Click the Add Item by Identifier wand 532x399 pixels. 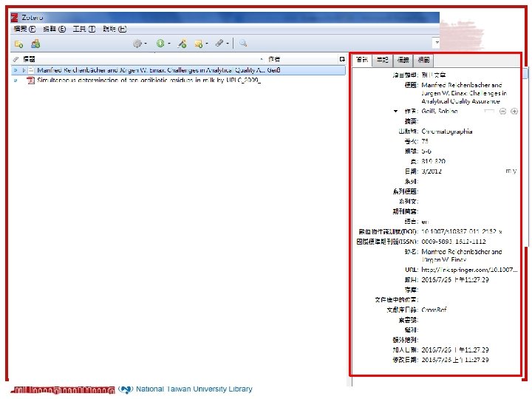click(x=183, y=44)
